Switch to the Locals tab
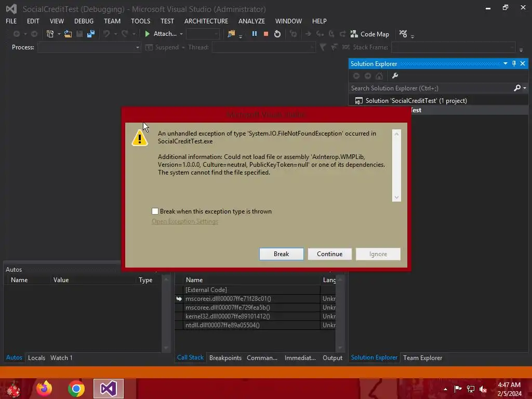This screenshot has height=399, width=532. [x=37, y=357]
